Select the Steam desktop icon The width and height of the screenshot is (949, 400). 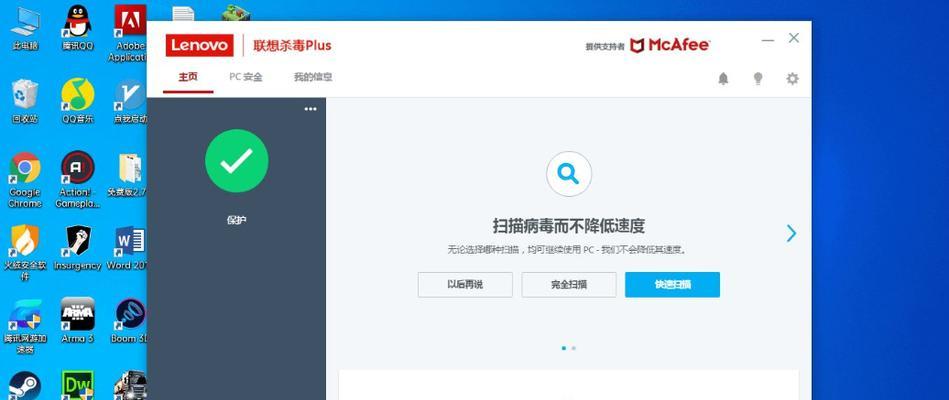click(x=25, y=385)
